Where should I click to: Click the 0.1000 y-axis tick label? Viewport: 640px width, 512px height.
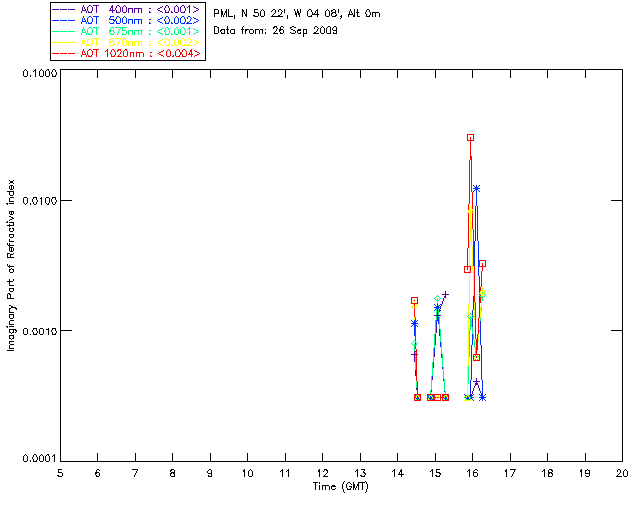(x=39, y=73)
